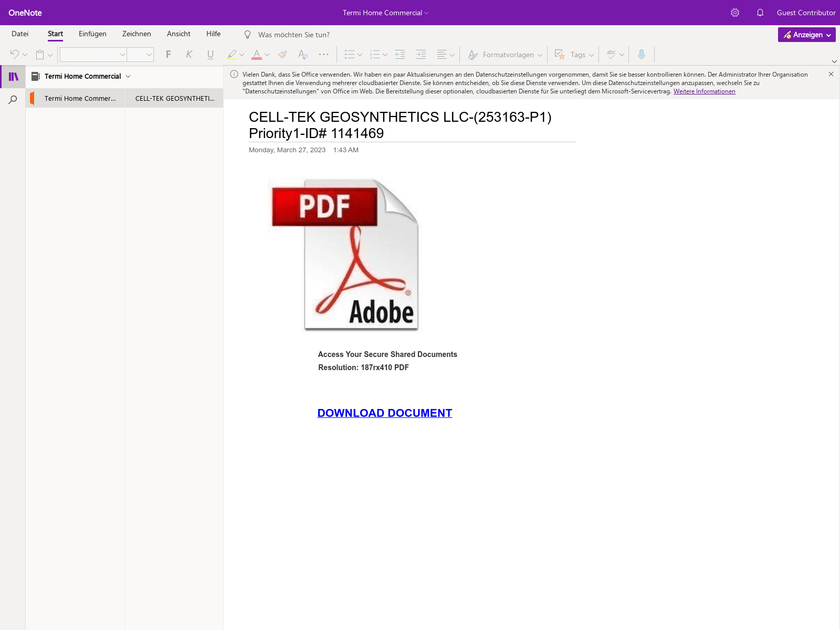
Task: Select the 'CELL-TEK GEOSYNTHETI...' page
Action: [174, 98]
